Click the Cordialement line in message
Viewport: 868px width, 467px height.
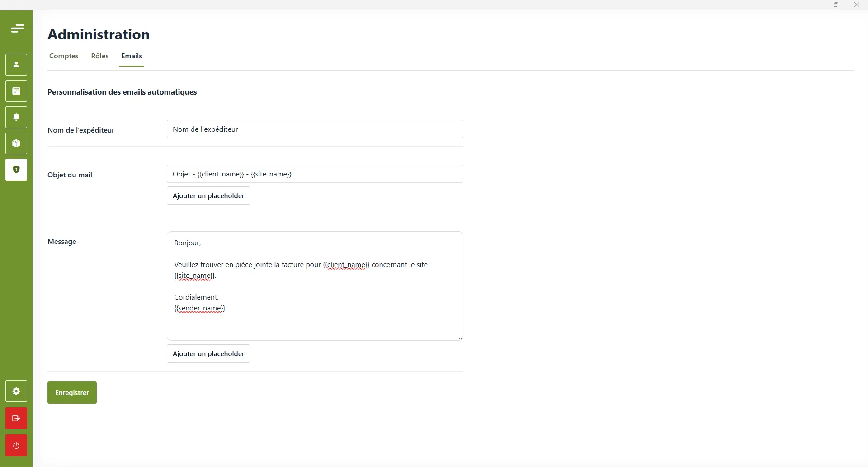[196, 297]
